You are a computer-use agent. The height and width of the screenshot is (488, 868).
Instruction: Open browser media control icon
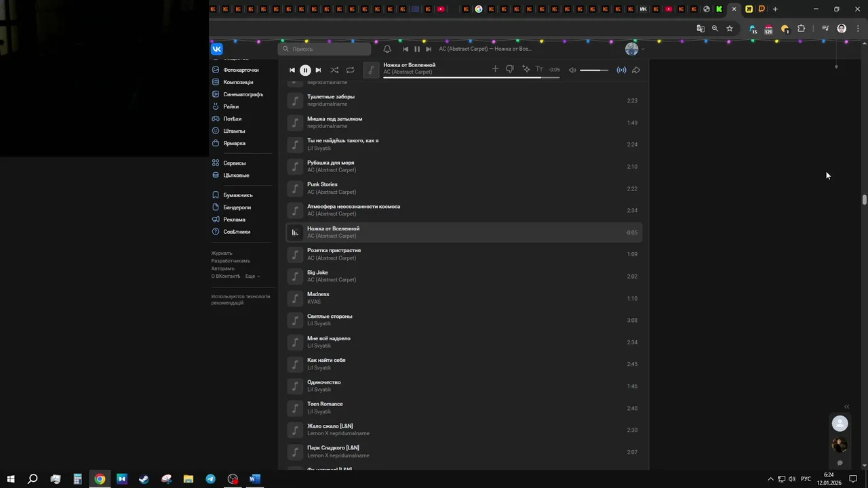click(x=825, y=28)
